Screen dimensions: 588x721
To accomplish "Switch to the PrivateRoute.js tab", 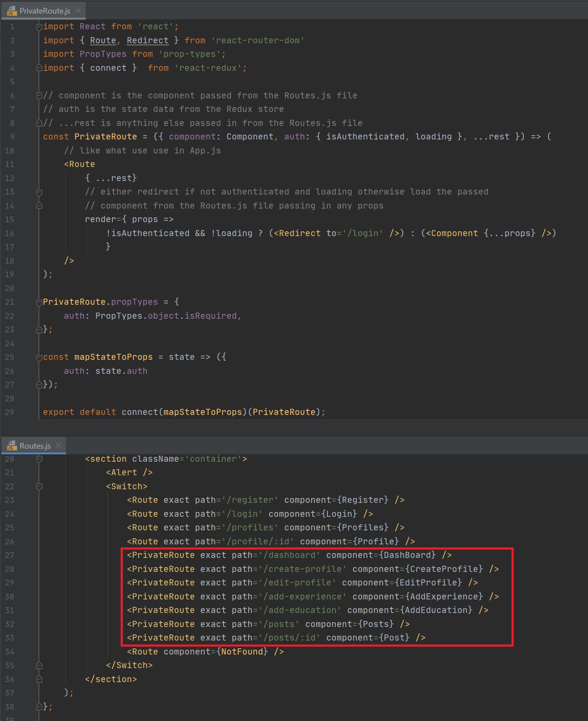I will coord(45,11).
